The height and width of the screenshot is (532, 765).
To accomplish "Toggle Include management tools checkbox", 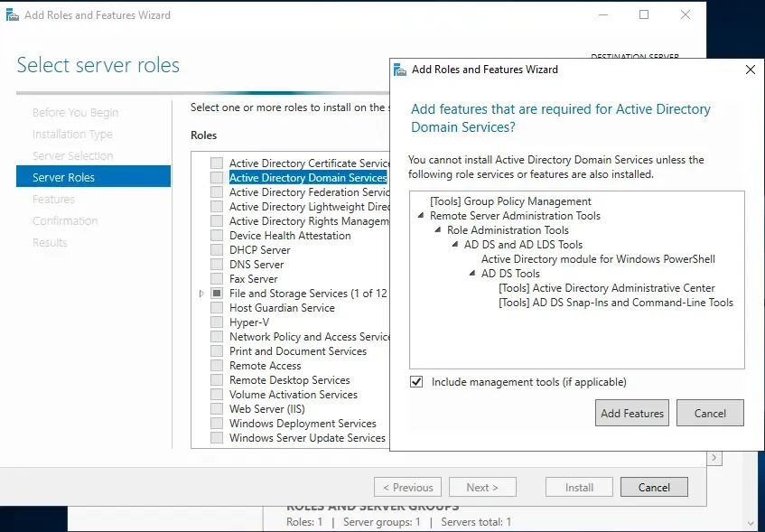I will [x=416, y=382].
